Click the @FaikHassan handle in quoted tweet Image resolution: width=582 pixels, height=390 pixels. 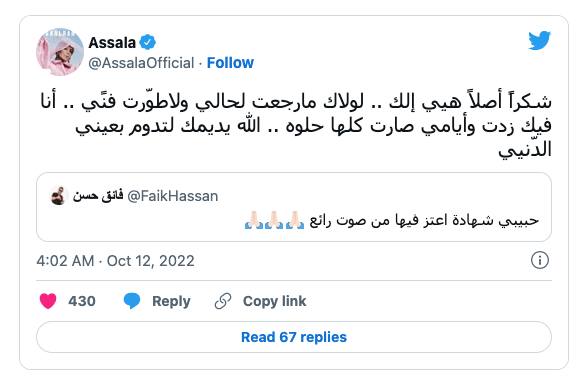coord(173,196)
